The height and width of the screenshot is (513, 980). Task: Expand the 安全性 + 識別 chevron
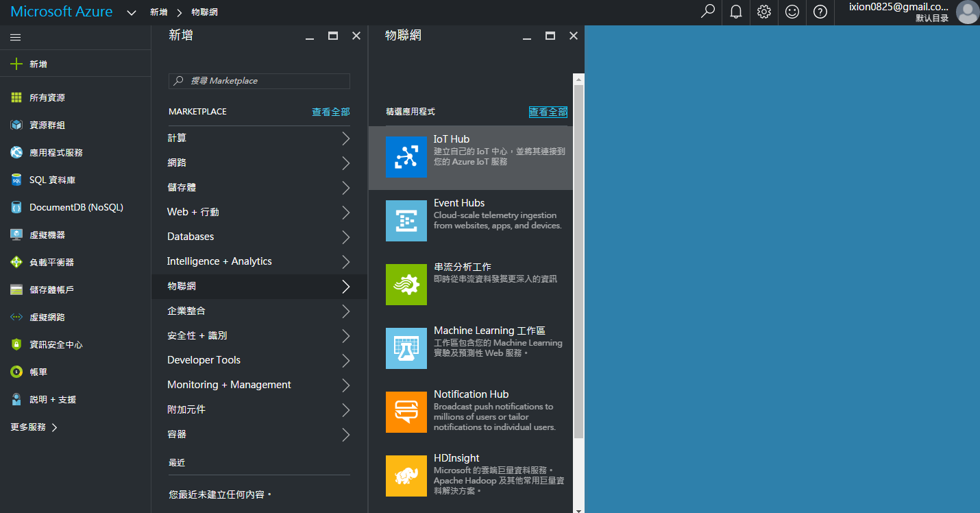[345, 336]
